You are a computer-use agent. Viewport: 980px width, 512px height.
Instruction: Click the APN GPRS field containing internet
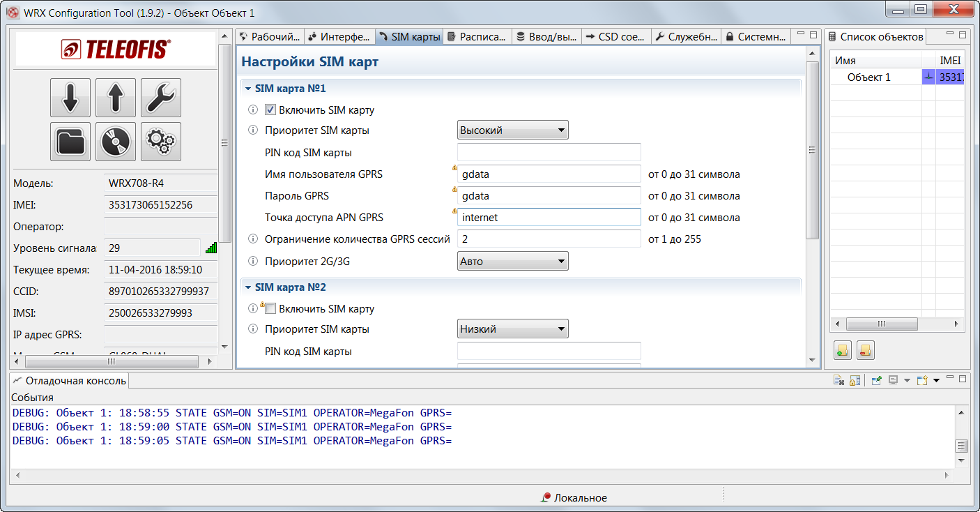[549, 217]
